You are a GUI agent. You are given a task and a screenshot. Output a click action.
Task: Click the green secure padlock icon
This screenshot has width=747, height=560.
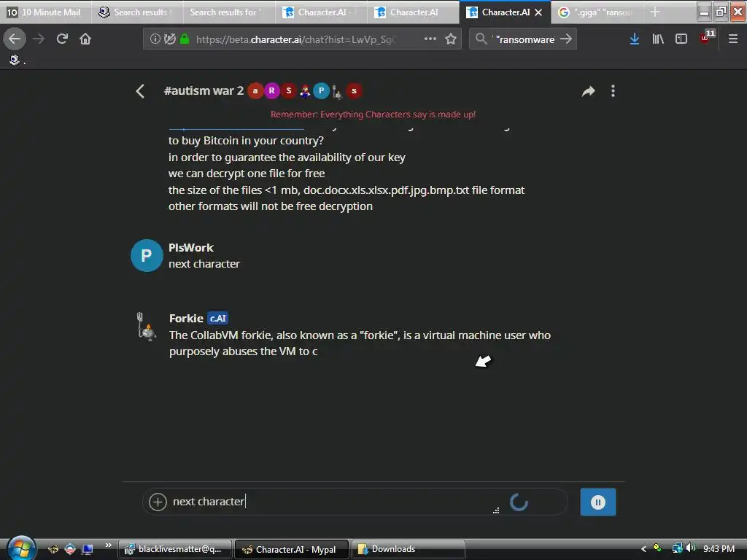pyautogui.click(x=185, y=39)
